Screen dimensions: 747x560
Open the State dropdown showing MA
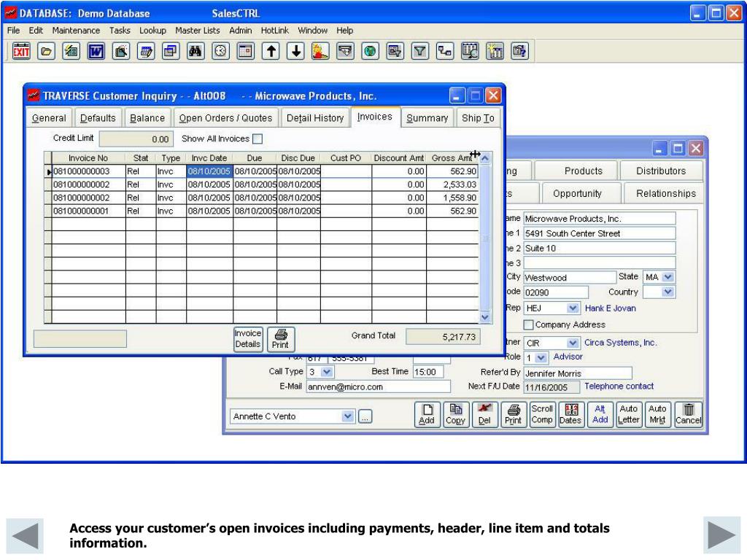point(668,276)
